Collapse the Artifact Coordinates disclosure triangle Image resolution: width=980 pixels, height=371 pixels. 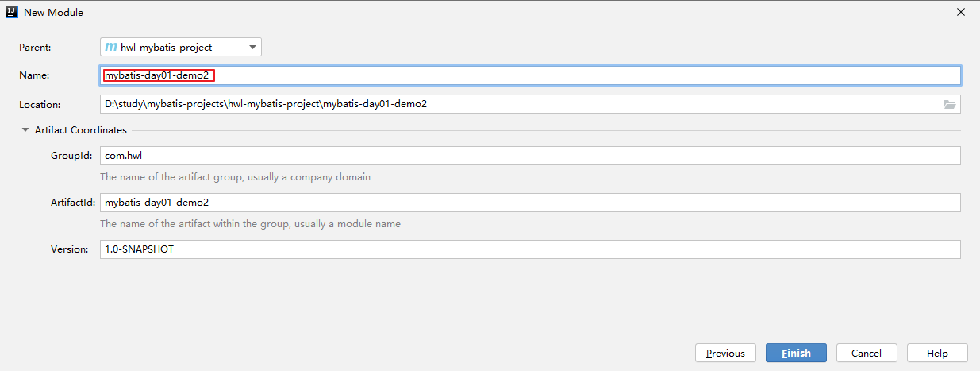[x=25, y=130]
